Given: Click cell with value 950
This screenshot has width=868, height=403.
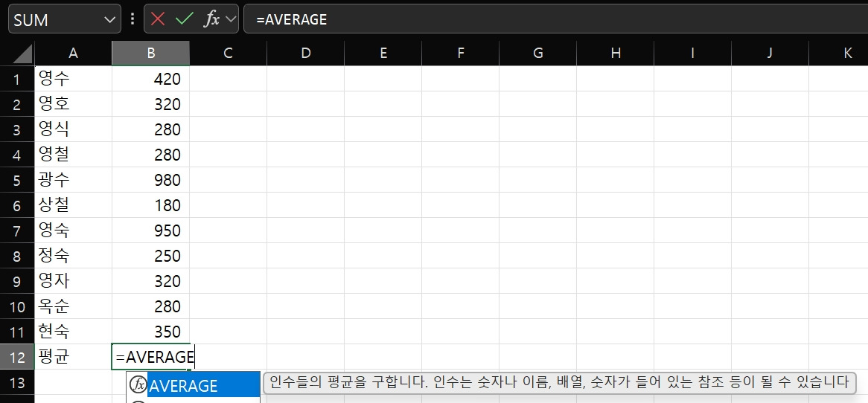Looking at the screenshot, I should (x=150, y=231).
